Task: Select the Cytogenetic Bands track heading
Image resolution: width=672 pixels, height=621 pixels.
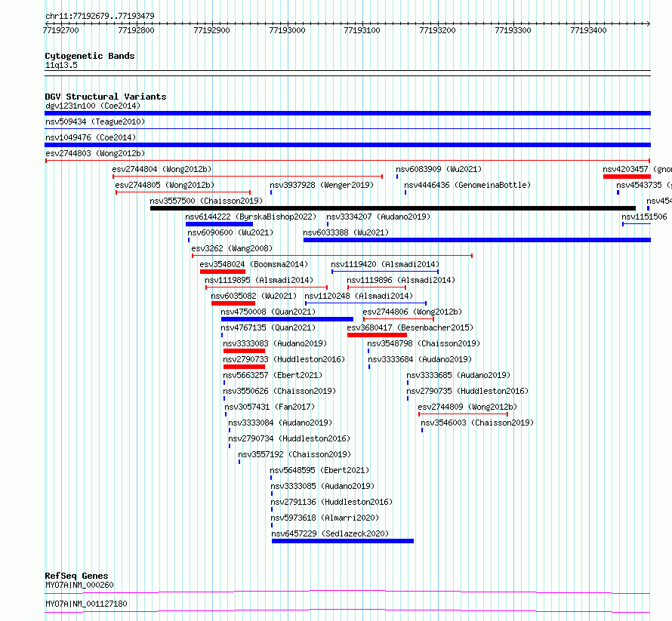Action: point(90,56)
